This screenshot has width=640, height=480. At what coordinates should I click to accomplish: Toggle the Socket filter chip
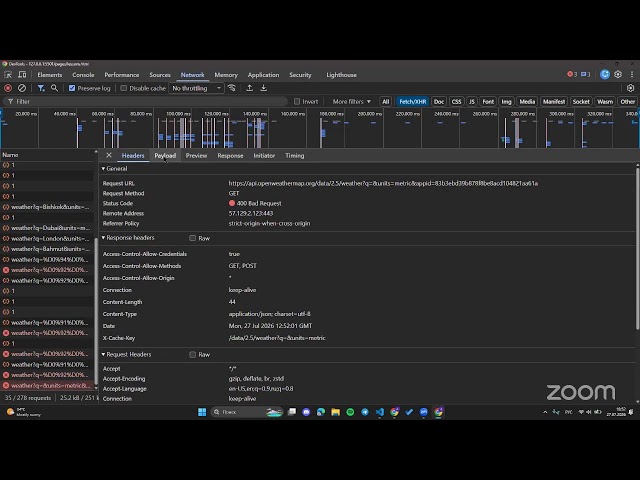click(x=581, y=101)
